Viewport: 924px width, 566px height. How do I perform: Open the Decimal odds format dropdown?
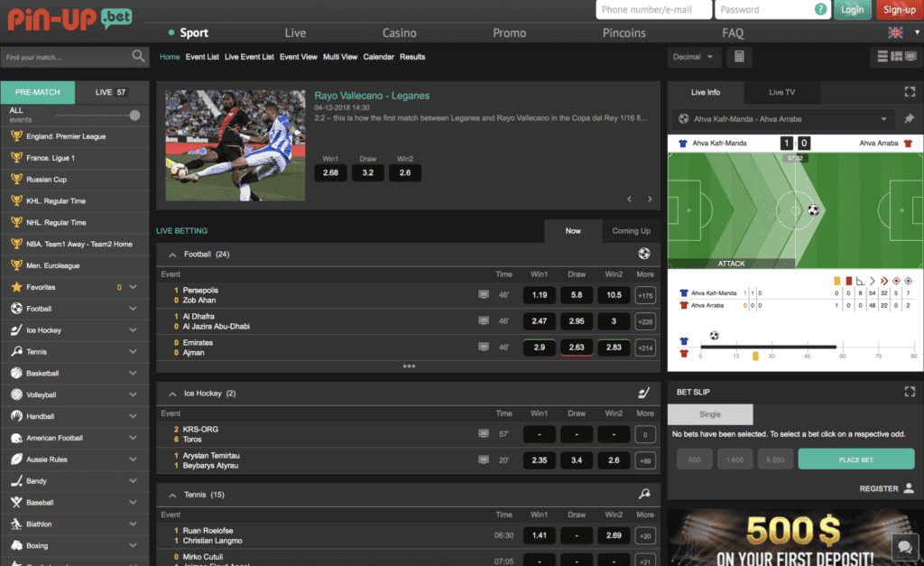(694, 57)
